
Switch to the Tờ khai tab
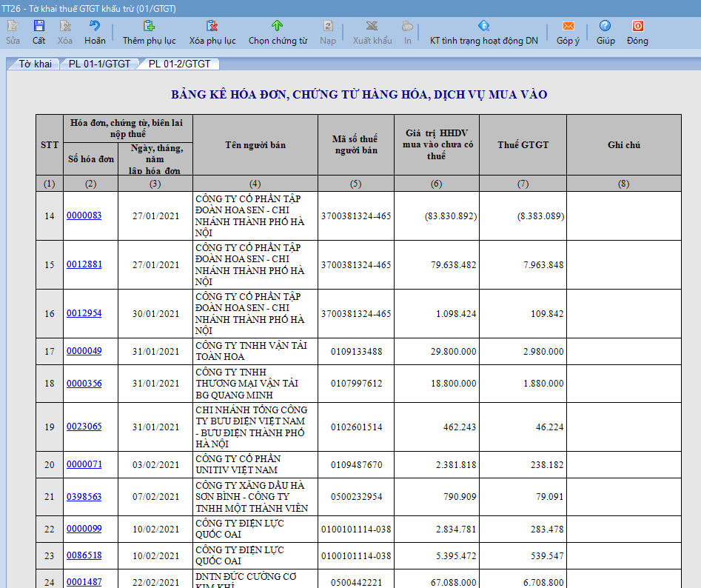(x=35, y=64)
